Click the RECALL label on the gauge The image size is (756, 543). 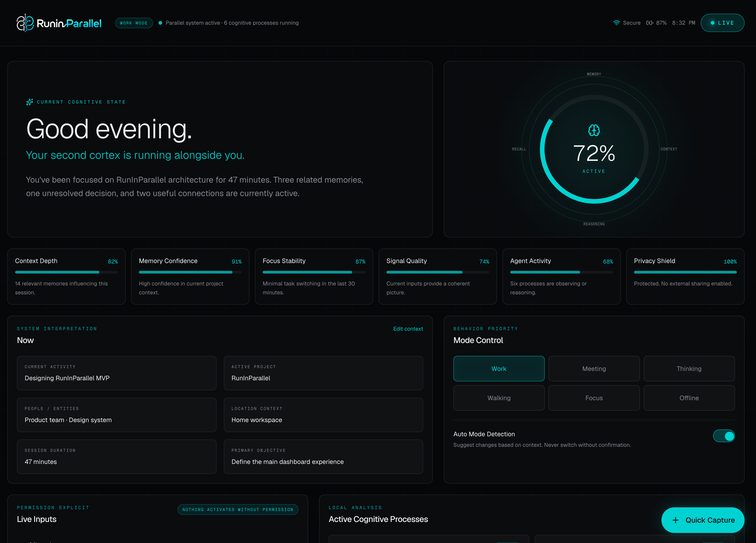519,149
